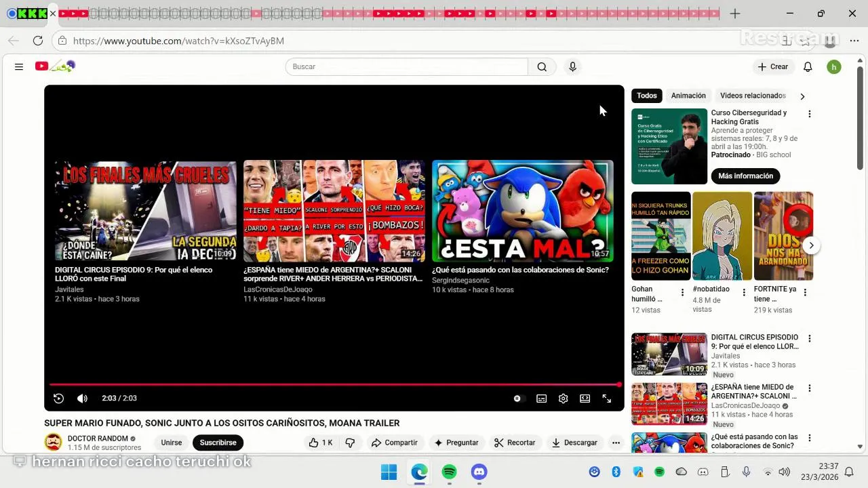Click the Más información ad button
Screen dimensions: 868x488
point(745,176)
